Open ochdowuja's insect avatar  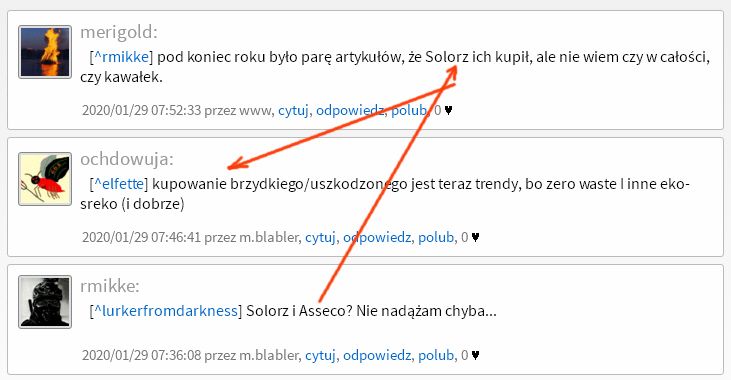point(45,179)
